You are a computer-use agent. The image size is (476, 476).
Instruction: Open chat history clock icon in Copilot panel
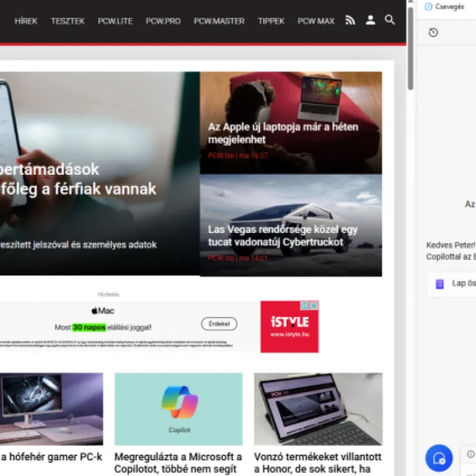click(433, 33)
